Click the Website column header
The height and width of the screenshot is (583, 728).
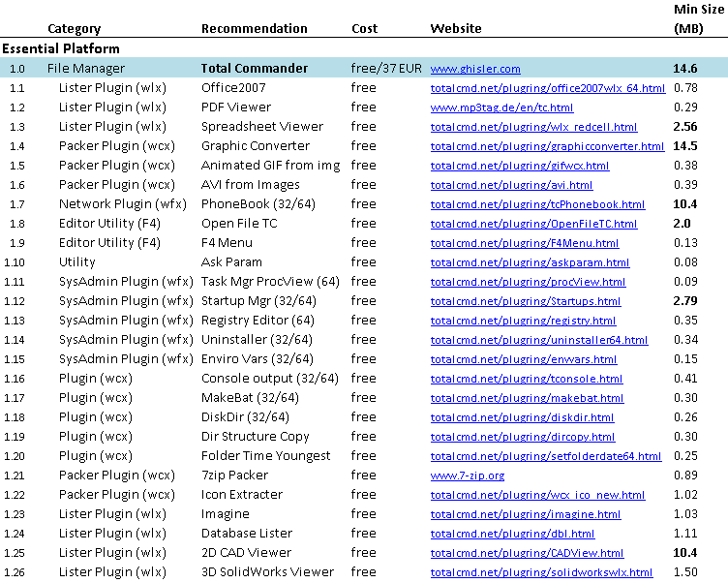(x=456, y=29)
